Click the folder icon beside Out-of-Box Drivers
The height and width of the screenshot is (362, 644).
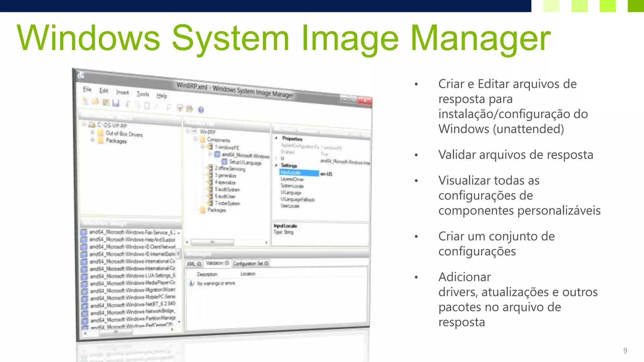pyautogui.click(x=101, y=133)
